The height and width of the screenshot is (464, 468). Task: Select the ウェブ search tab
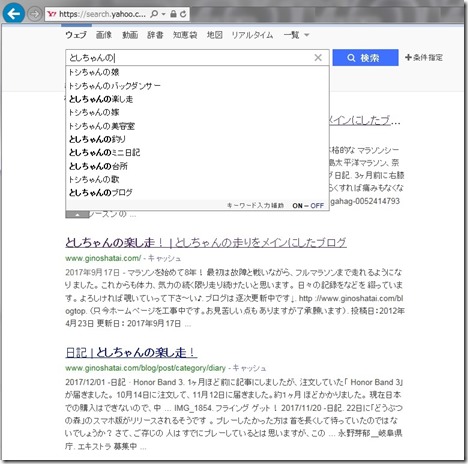76,35
